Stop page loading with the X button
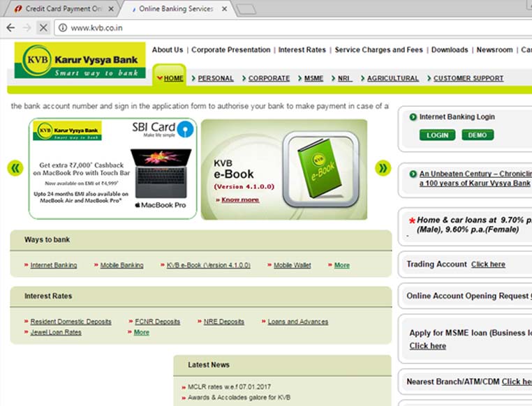This screenshot has width=532, height=406. pyautogui.click(x=43, y=28)
